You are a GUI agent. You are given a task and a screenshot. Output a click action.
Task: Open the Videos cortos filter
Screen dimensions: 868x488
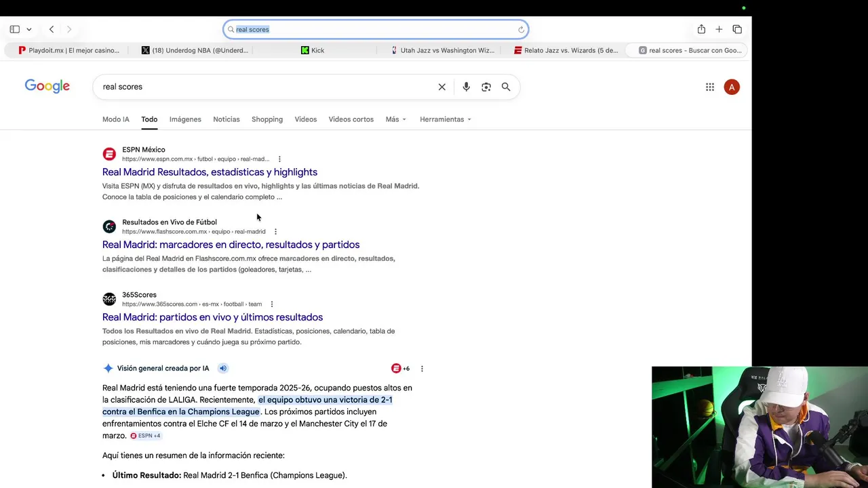tap(351, 119)
